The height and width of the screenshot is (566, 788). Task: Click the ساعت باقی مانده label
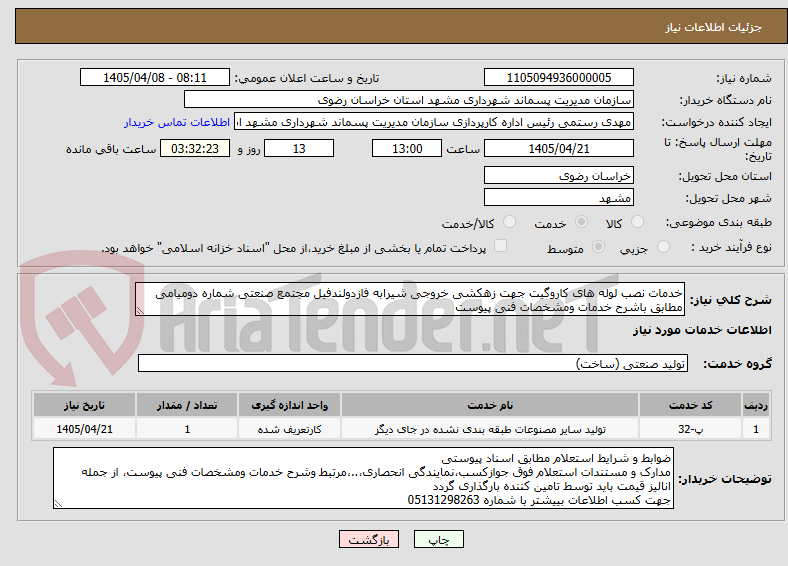(111, 149)
